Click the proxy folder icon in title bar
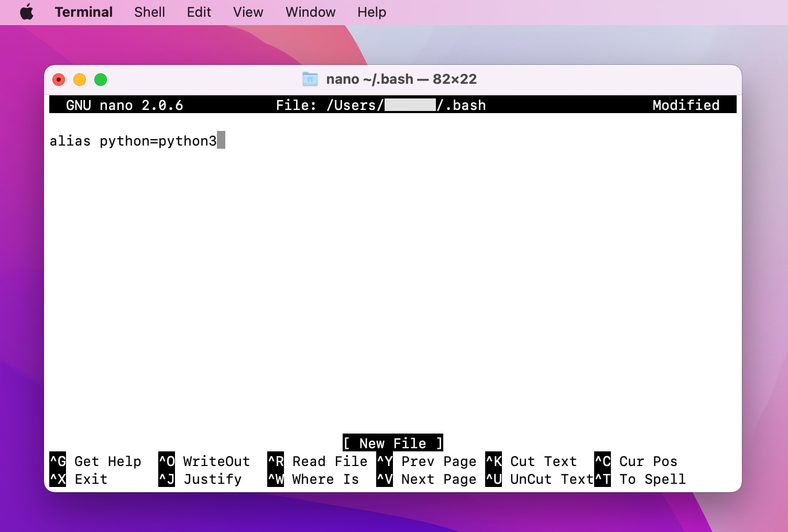This screenshot has height=532, width=788. (x=310, y=79)
